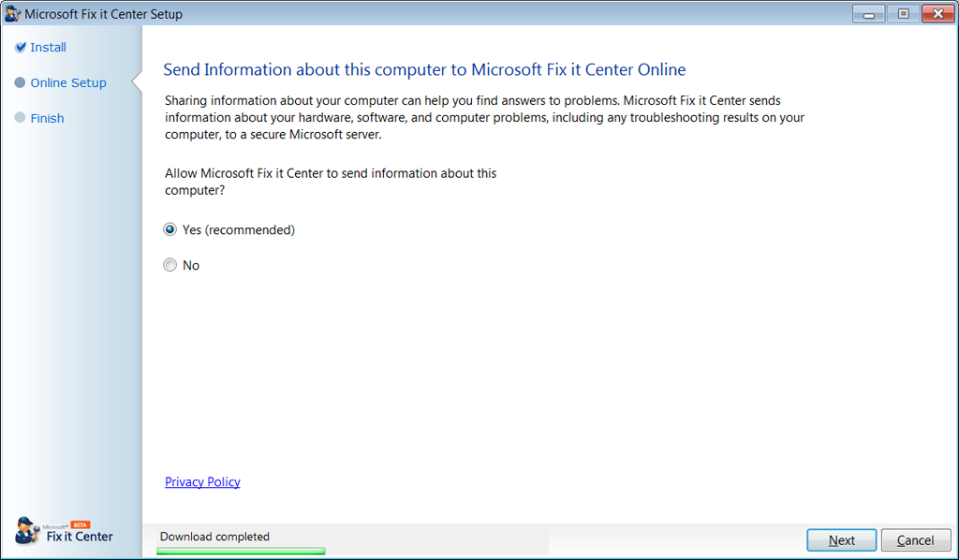959x560 pixels.
Task: Click the green download progress bar
Action: click(x=241, y=551)
